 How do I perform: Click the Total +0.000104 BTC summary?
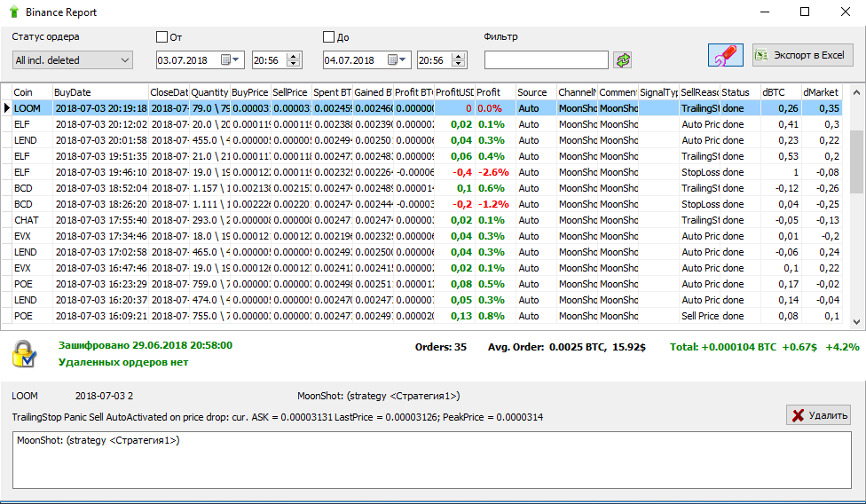coord(764,347)
